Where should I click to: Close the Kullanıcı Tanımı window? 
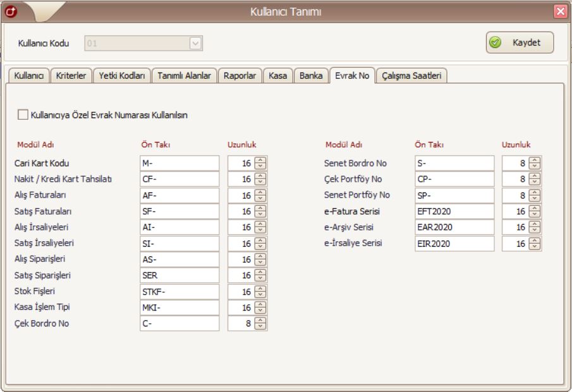560,11
